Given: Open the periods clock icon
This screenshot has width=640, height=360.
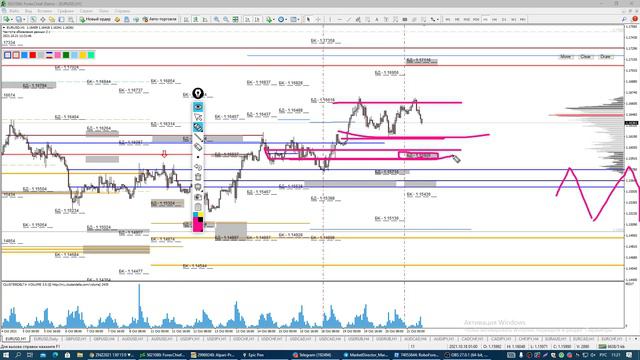Looking at the screenshot, I should [x=281, y=19].
